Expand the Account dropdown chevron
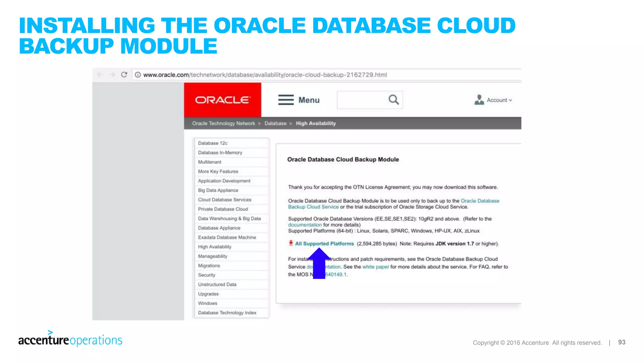The height and width of the screenshot is (362, 644). [510, 100]
